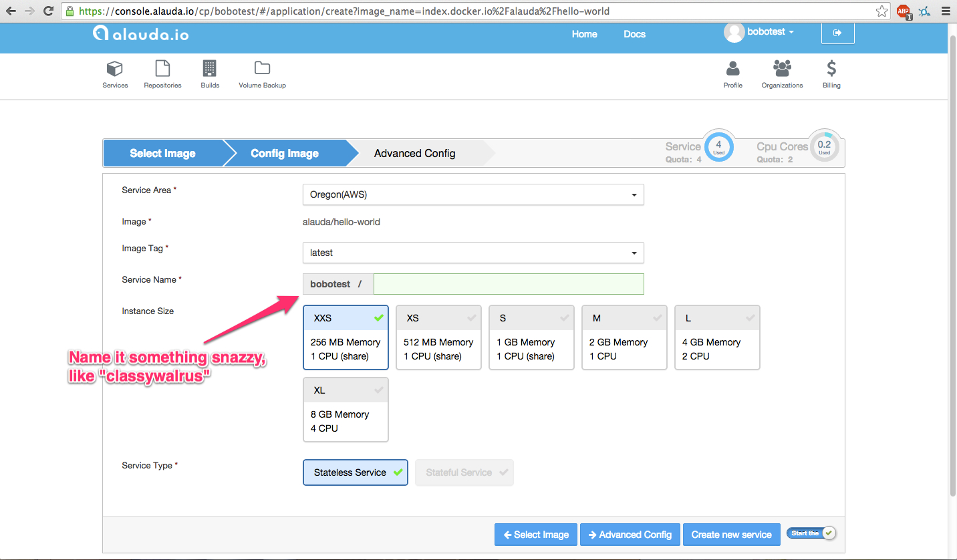Select the XS instance size
Viewport: 957px width, 560px height.
tap(438, 337)
